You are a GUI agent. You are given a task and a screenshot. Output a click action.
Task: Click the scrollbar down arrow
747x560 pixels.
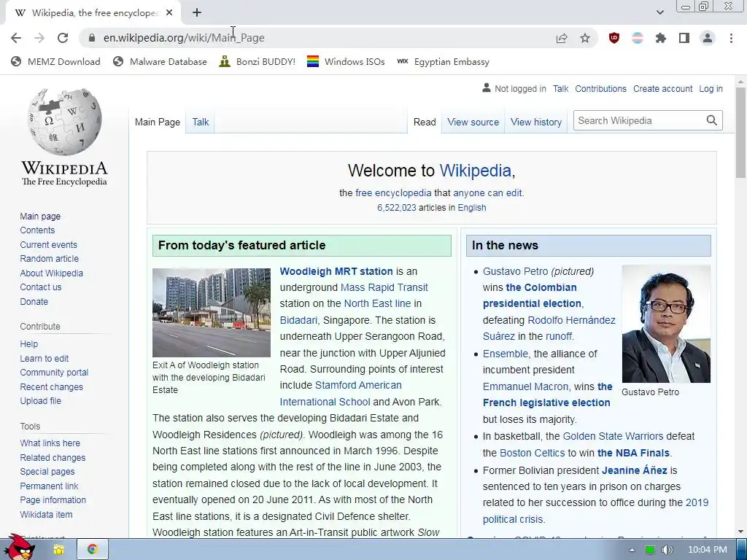741,532
